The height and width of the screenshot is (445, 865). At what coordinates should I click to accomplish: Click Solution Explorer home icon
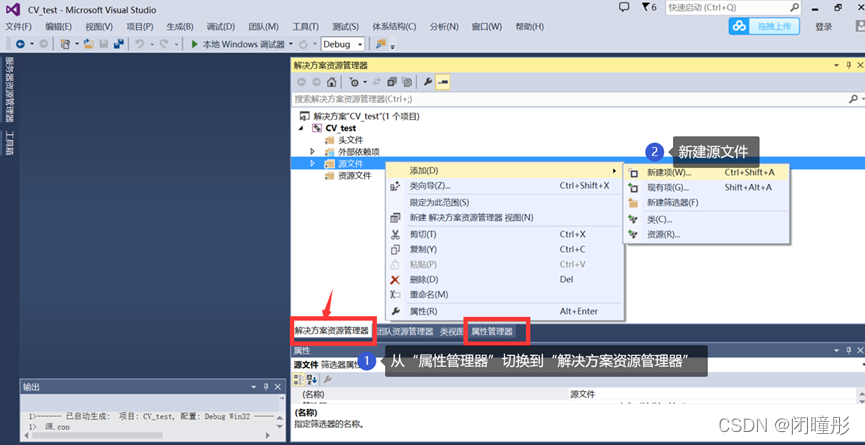331,82
